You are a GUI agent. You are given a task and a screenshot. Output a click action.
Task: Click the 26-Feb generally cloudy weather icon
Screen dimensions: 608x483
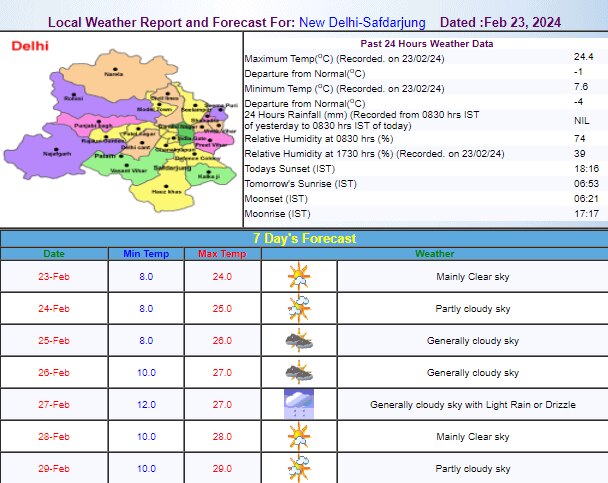(x=299, y=373)
